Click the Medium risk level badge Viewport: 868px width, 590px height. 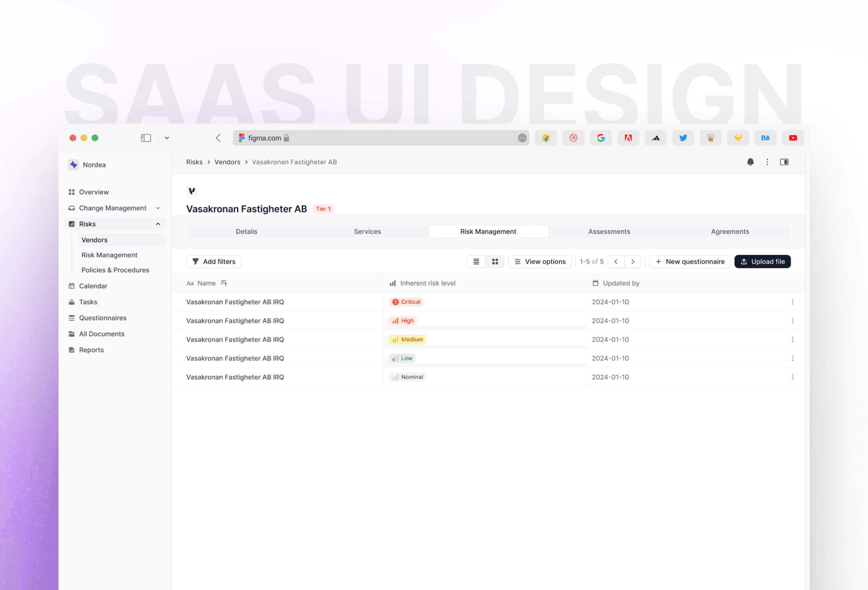tap(407, 339)
